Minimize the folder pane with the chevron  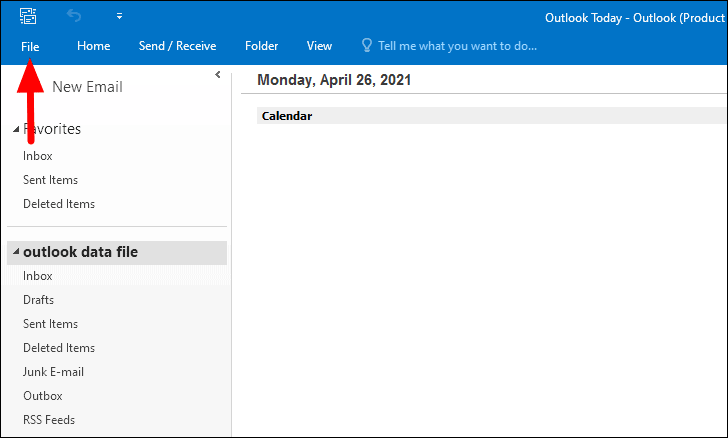click(218, 74)
